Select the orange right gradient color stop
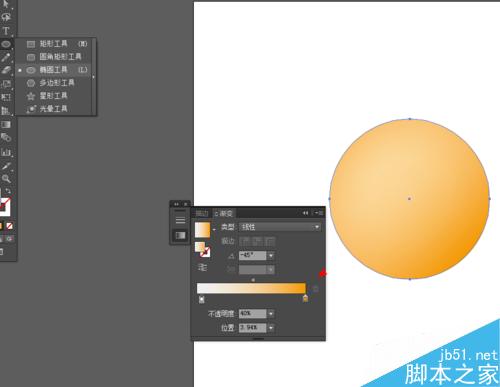The width and height of the screenshot is (500, 387). [x=305, y=298]
